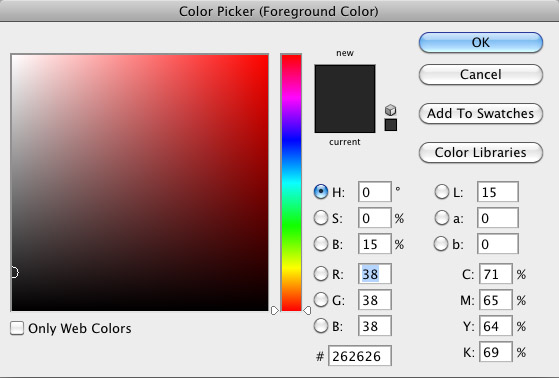Click the circular picker marker in the color field
This screenshot has height=378, width=559.
coord(14,272)
